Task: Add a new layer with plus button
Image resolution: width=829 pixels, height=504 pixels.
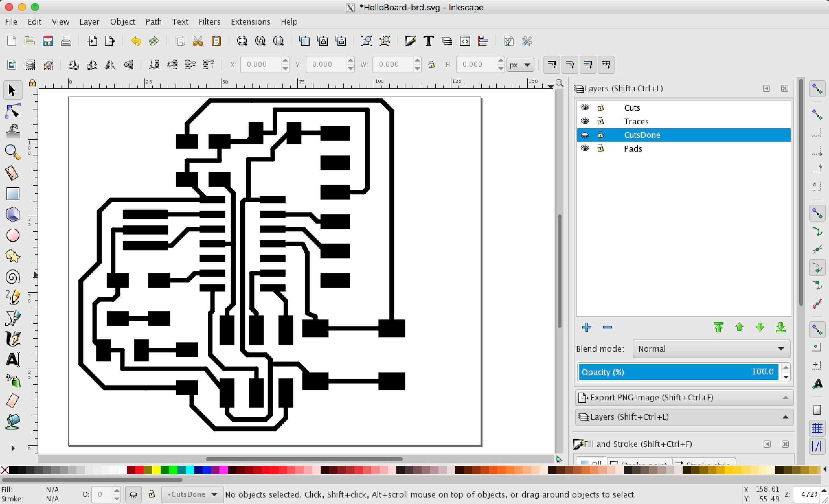Action: 586,327
